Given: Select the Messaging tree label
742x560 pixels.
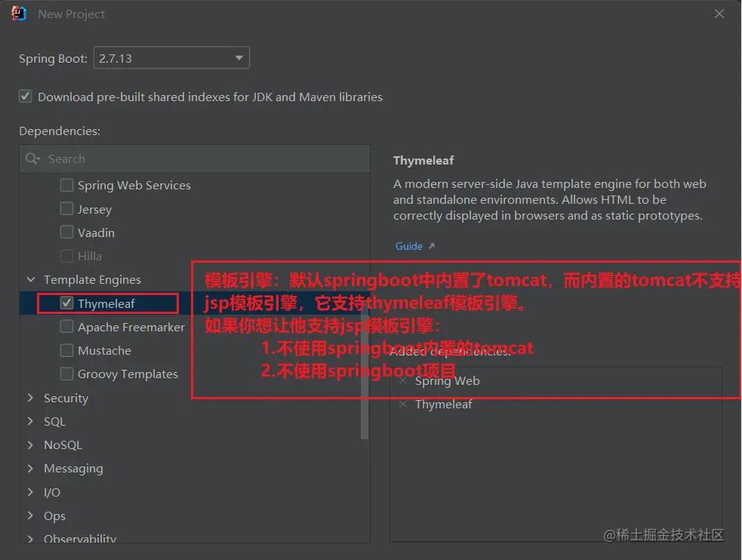Looking at the screenshot, I should 73,469.
